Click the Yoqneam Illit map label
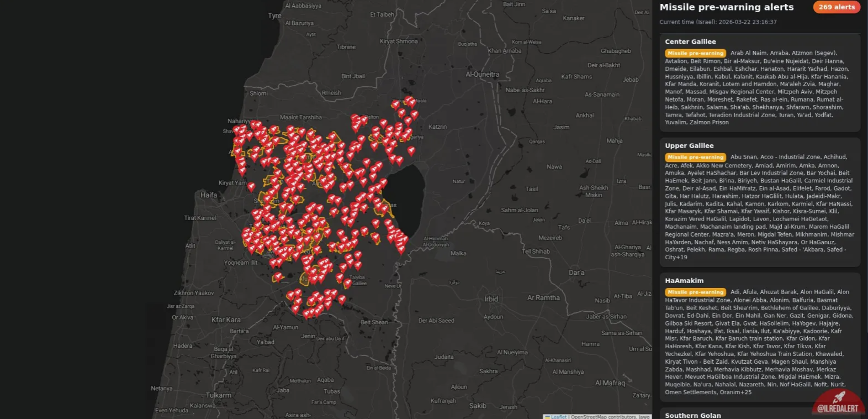 coord(241,263)
